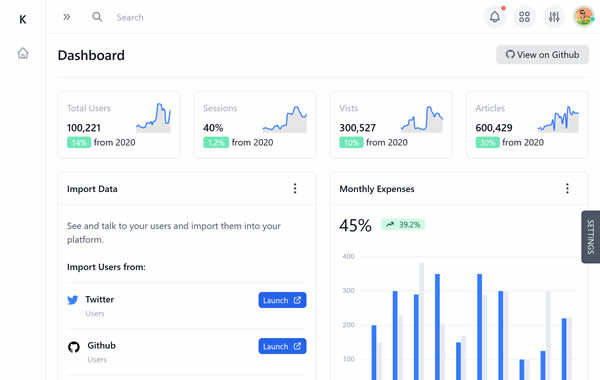600x380 pixels.
Task: Click the 100 axis label on the chart
Action: pyautogui.click(x=348, y=359)
